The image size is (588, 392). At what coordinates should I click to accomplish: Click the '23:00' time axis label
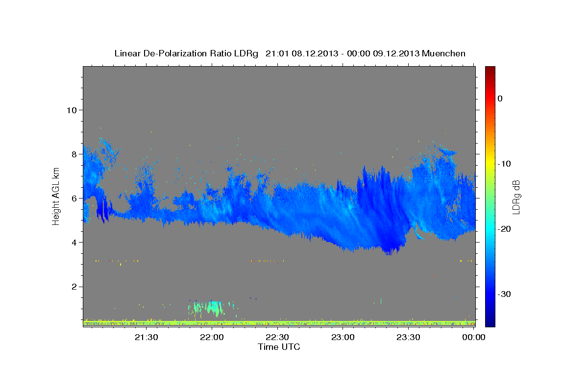[x=343, y=337]
